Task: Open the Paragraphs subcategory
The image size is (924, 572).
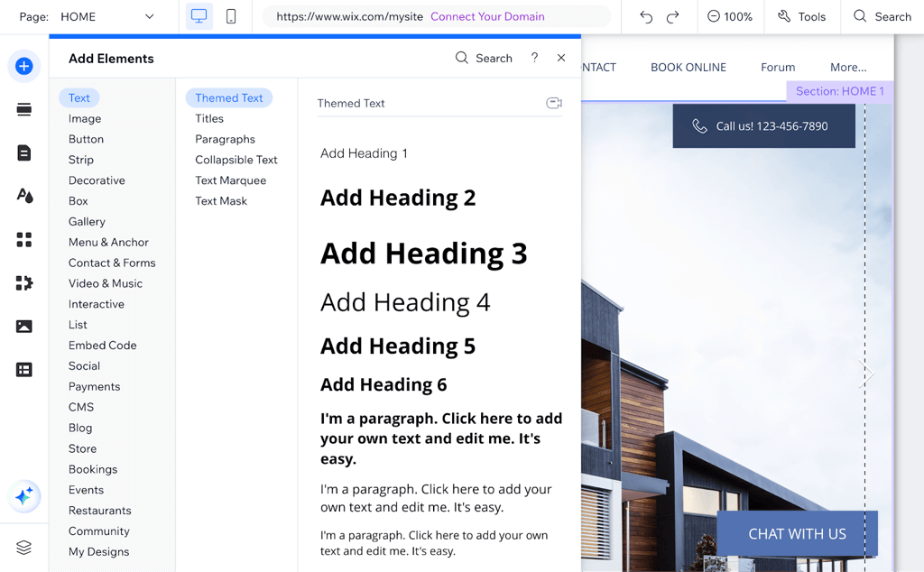Action: [x=225, y=139]
